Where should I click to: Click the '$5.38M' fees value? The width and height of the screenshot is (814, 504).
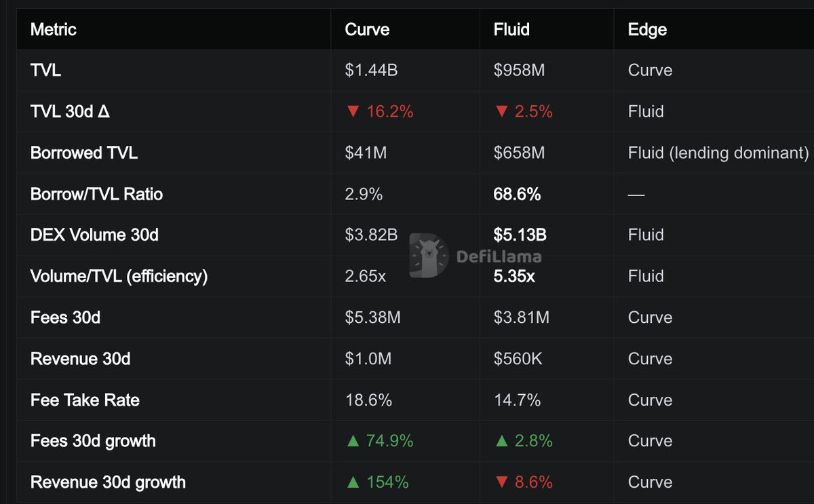coord(372,317)
